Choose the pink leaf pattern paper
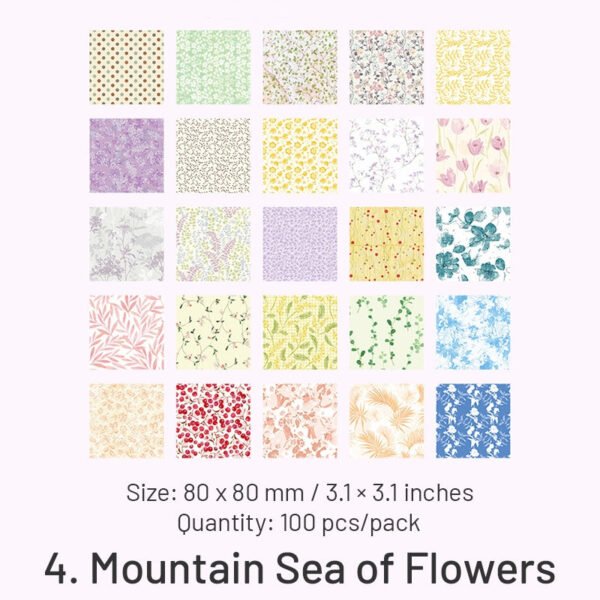 pyautogui.click(x=127, y=332)
